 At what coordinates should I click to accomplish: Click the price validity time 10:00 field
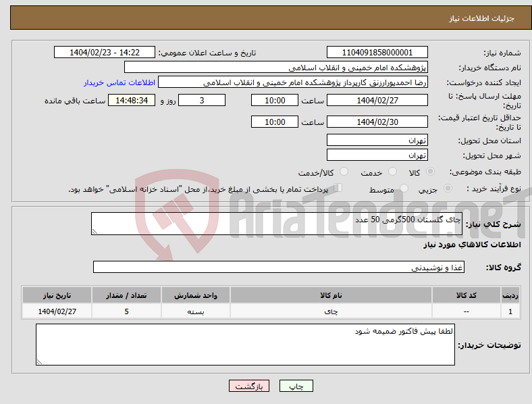point(275,122)
